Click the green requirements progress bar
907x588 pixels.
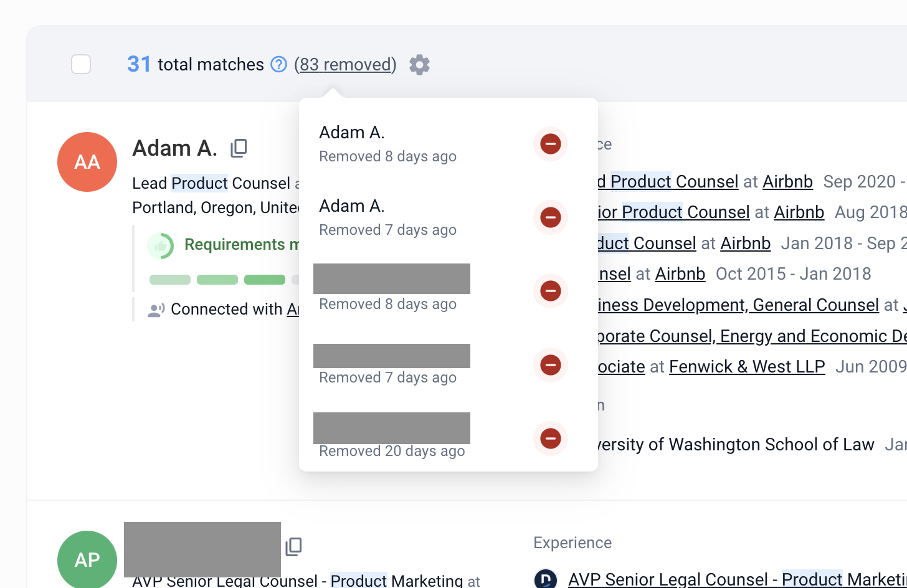(x=217, y=280)
